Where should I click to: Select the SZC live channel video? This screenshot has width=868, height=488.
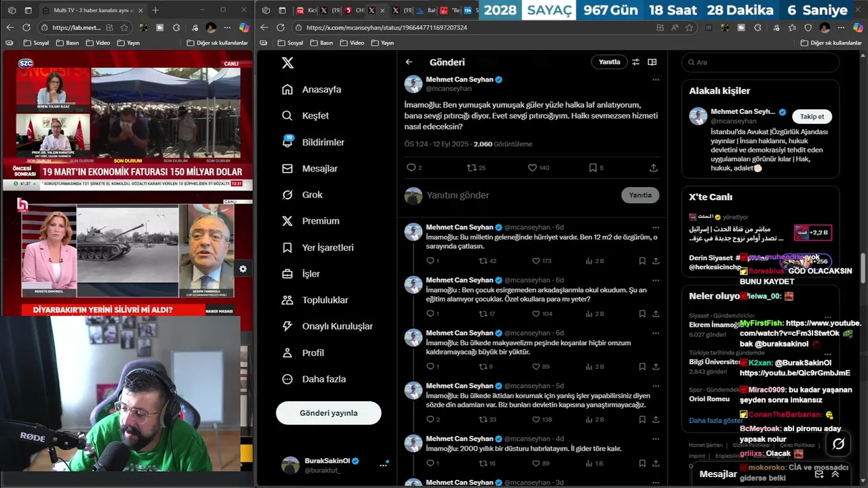[127, 122]
